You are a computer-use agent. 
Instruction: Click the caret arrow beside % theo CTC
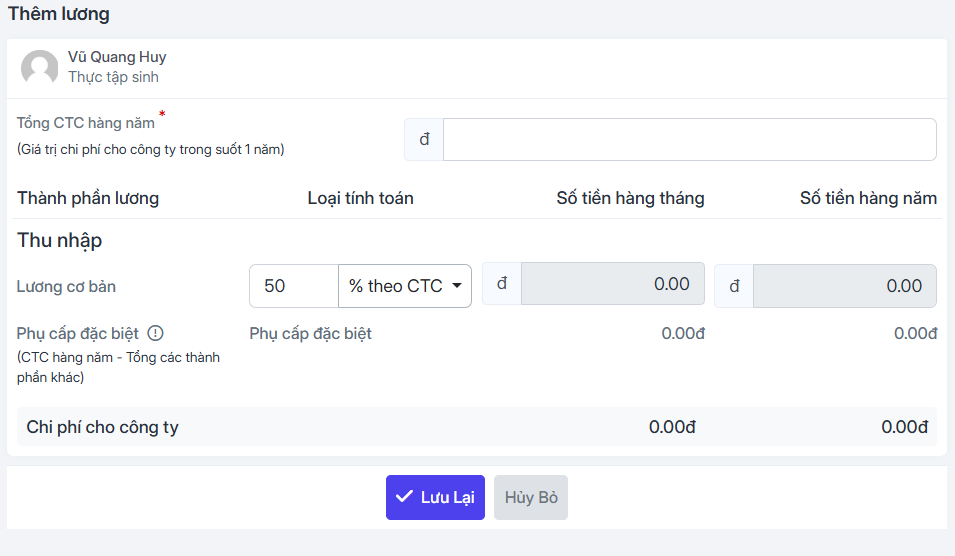[457, 286]
